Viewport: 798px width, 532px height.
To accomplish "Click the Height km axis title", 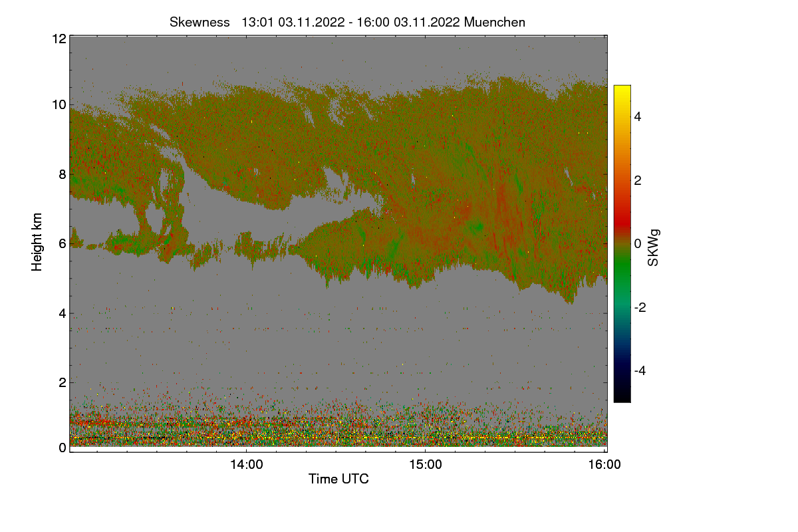I will [x=37, y=242].
